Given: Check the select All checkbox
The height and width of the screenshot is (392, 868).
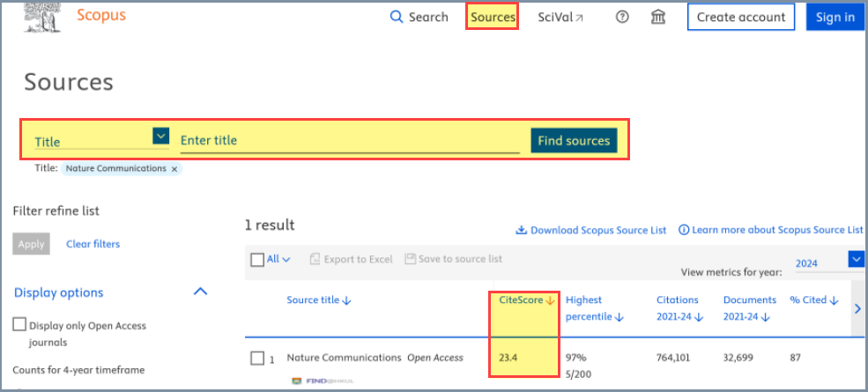Looking at the screenshot, I should tap(257, 259).
